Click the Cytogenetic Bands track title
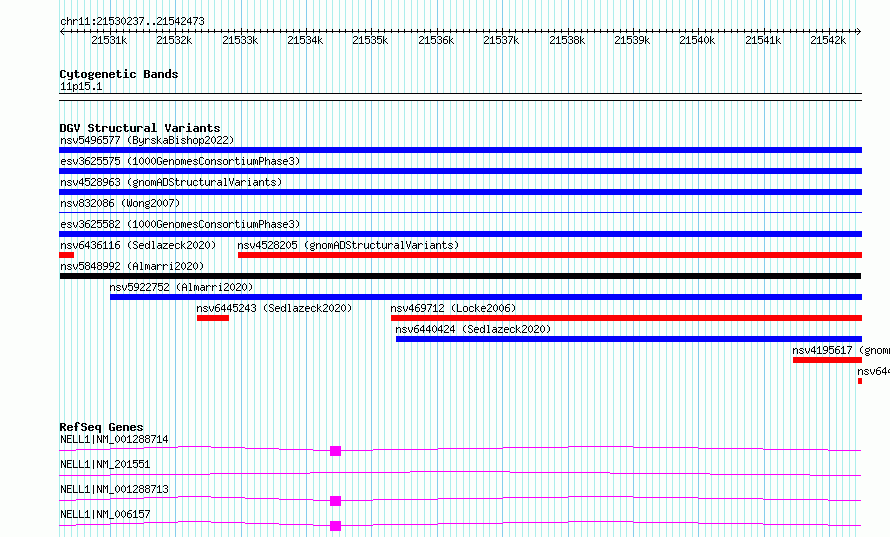 119,74
